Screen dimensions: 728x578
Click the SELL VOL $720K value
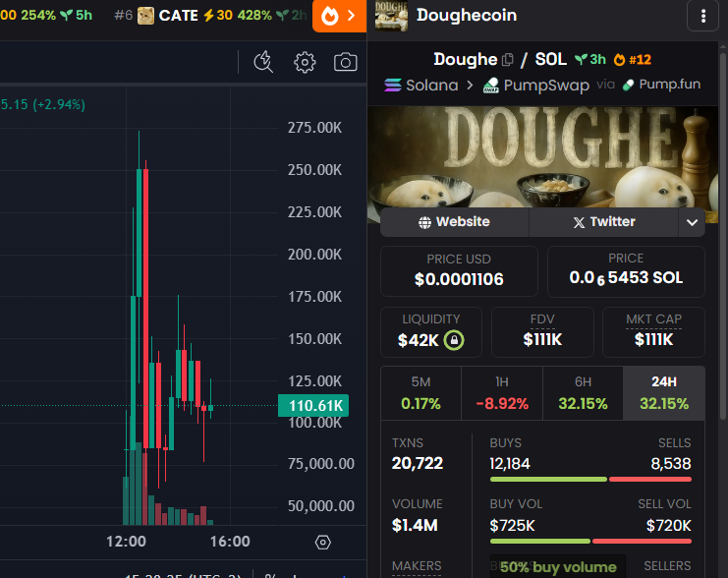(x=669, y=526)
